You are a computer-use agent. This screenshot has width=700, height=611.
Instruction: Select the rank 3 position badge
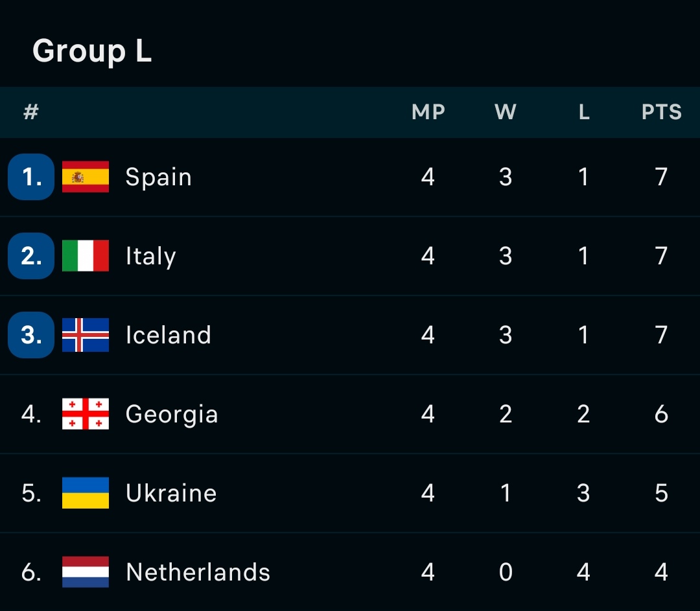click(31, 335)
